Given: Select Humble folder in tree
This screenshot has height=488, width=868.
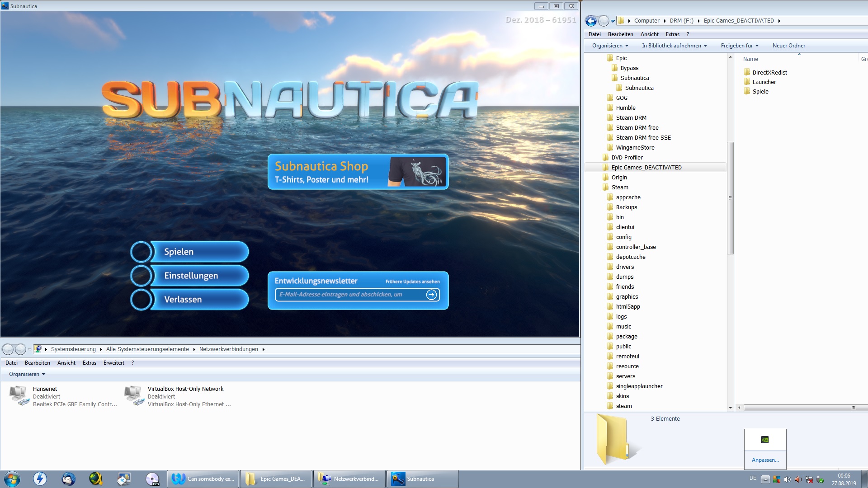Looking at the screenshot, I should pyautogui.click(x=621, y=108).
